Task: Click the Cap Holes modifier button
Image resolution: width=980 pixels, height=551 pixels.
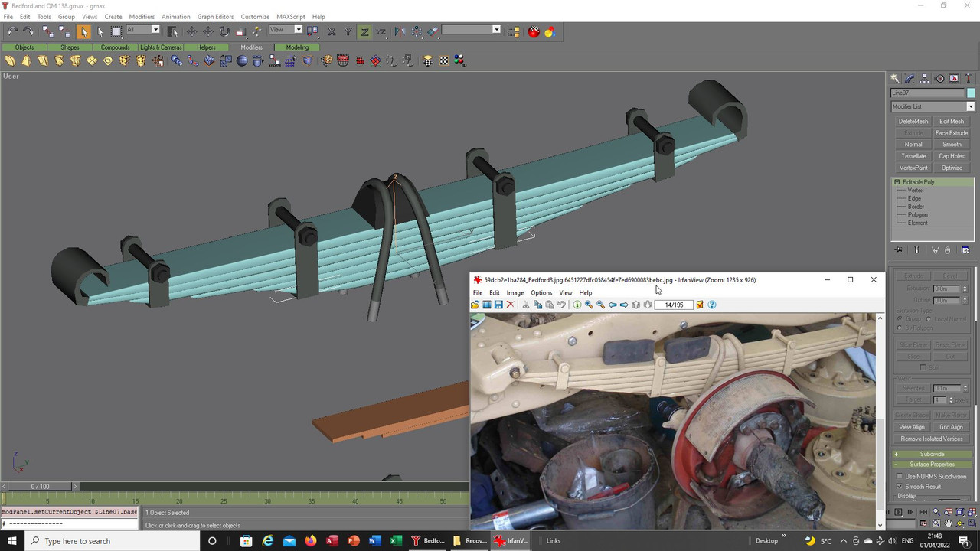Action: tap(952, 156)
